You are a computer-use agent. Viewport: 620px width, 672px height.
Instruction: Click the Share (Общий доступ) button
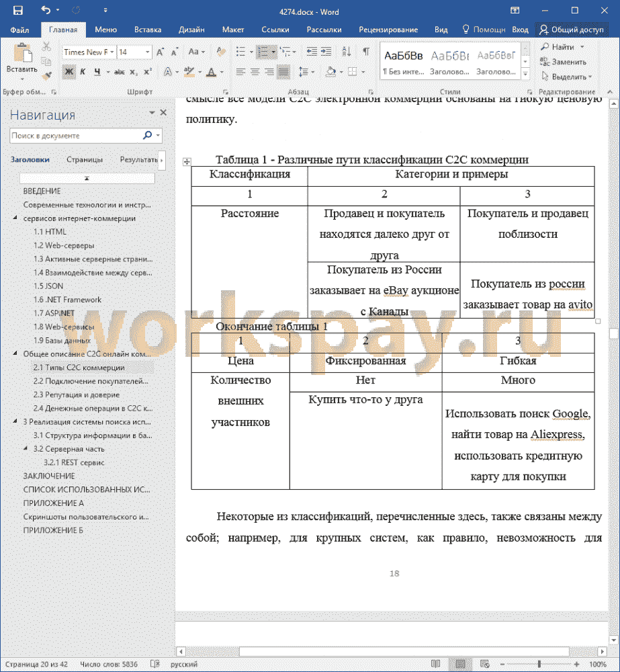tap(572, 30)
